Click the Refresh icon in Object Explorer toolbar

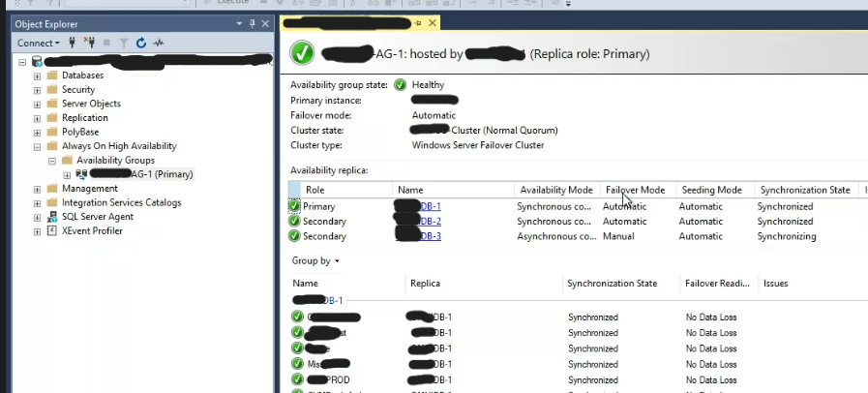(x=141, y=43)
